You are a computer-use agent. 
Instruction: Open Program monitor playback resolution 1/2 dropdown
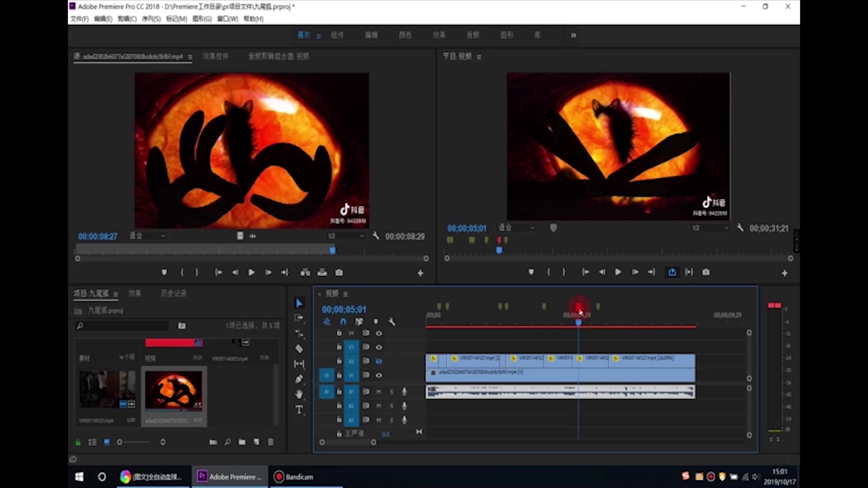point(710,228)
